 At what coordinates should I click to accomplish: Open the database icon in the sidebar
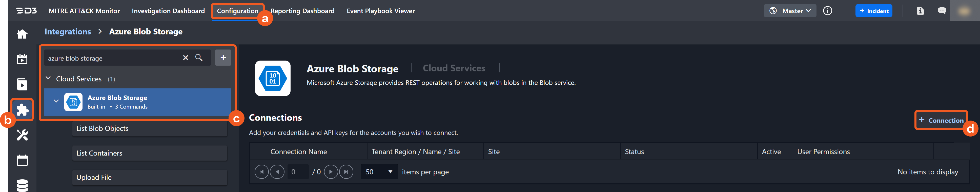(22, 185)
